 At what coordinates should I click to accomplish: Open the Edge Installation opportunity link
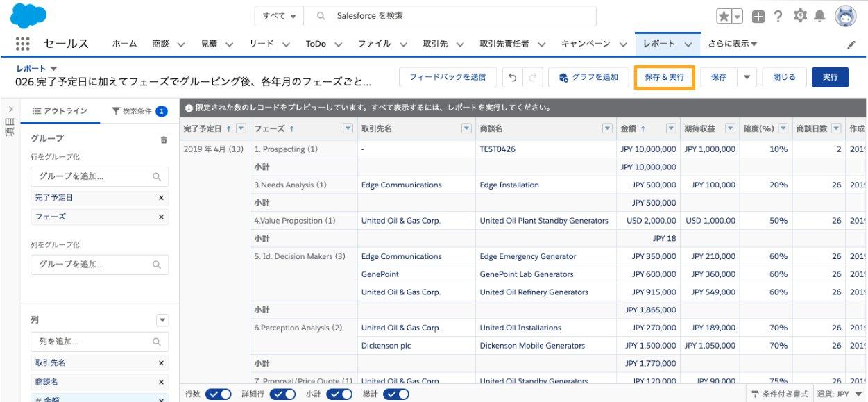pyautogui.click(x=509, y=185)
